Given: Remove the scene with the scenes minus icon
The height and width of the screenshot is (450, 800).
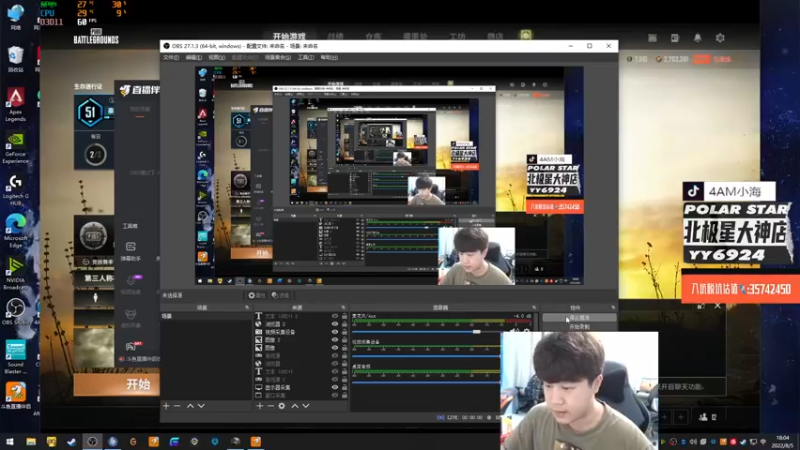Looking at the screenshot, I should (x=177, y=406).
